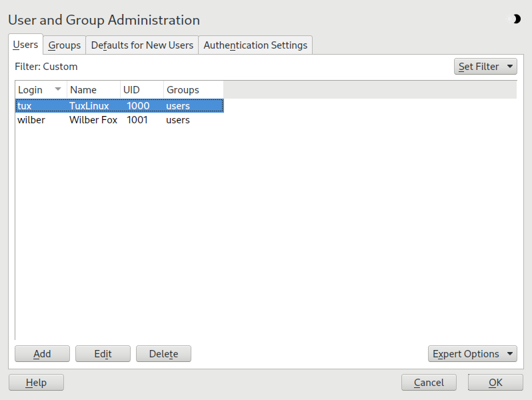Sort the list by UID column

point(141,90)
